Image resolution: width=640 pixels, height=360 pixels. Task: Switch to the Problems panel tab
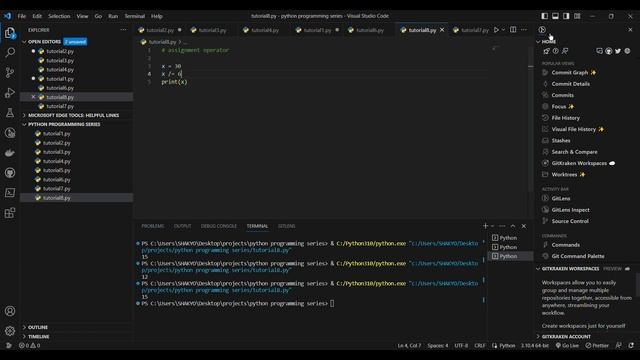tap(153, 226)
